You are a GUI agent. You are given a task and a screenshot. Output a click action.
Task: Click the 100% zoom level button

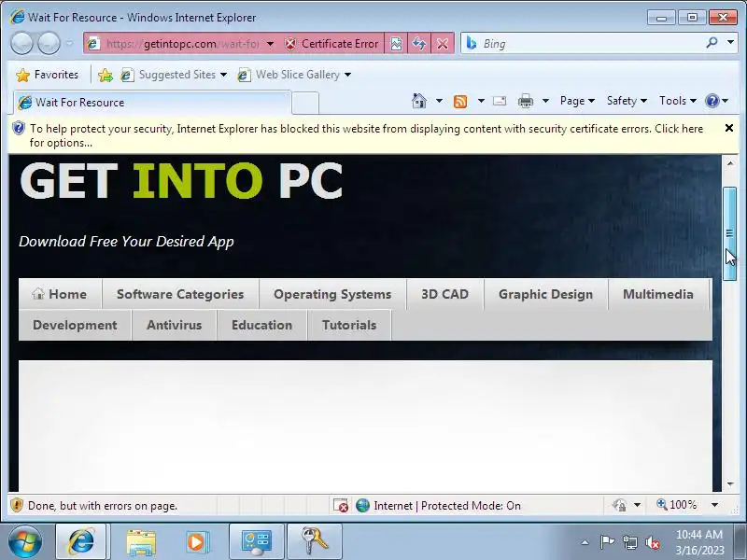tap(677, 505)
